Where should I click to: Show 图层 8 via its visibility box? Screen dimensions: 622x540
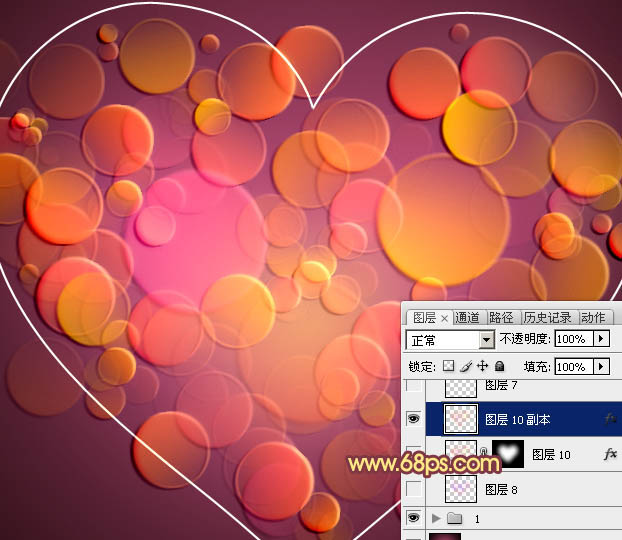pos(413,489)
